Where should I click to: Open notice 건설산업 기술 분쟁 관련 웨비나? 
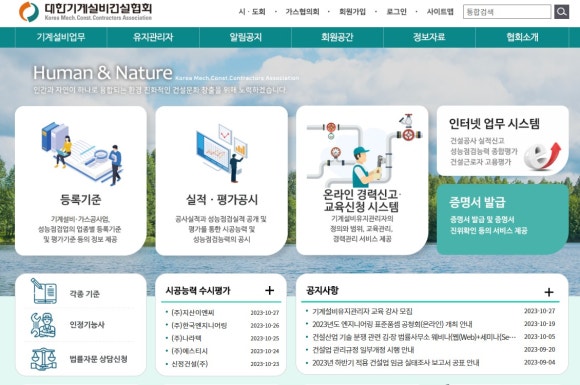click(414, 337)
